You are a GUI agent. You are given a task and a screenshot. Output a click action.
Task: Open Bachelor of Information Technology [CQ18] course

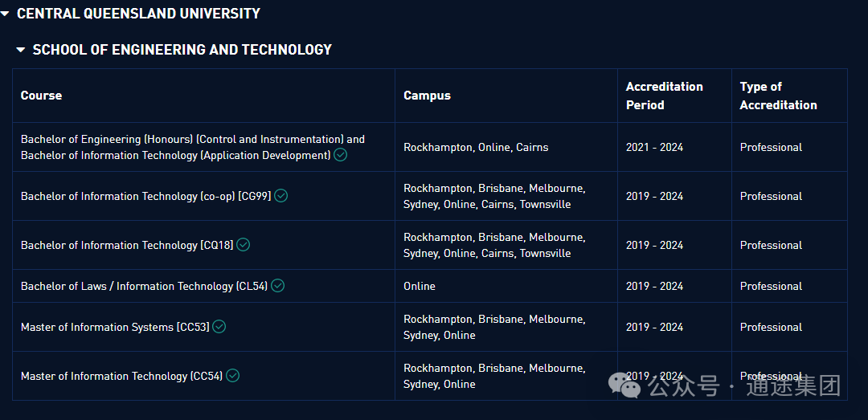click(x=127, y=245)
